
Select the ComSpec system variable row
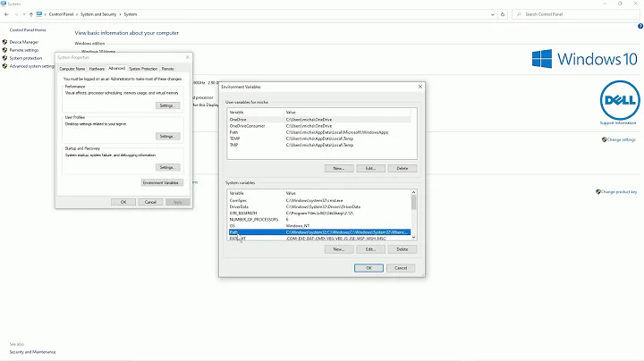point(319,200)
